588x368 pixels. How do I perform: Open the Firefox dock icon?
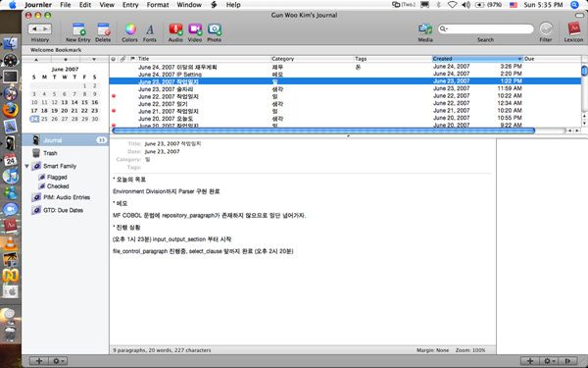point(10,110)
